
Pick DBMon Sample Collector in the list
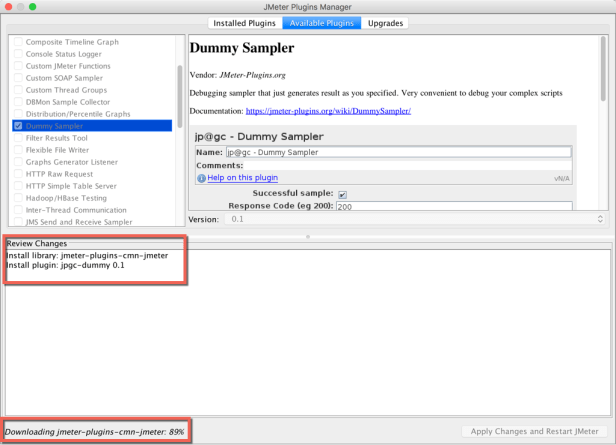coord(68,102)
